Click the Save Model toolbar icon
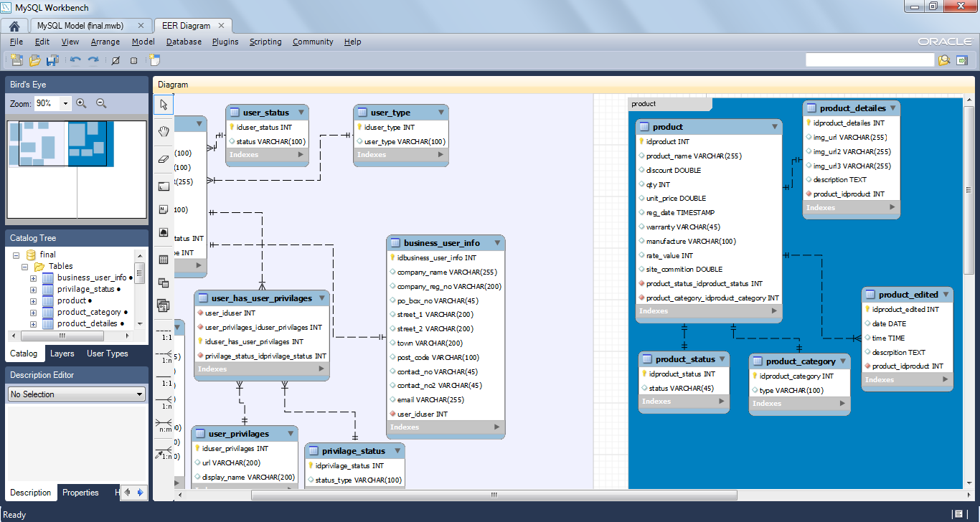The image size is (980, 522). coord(51,60)
